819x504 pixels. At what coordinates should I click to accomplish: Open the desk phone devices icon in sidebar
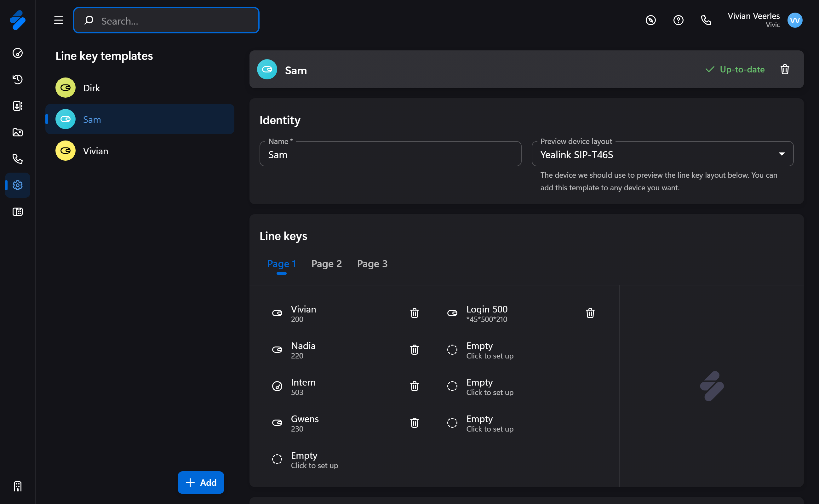coord(18,212)
